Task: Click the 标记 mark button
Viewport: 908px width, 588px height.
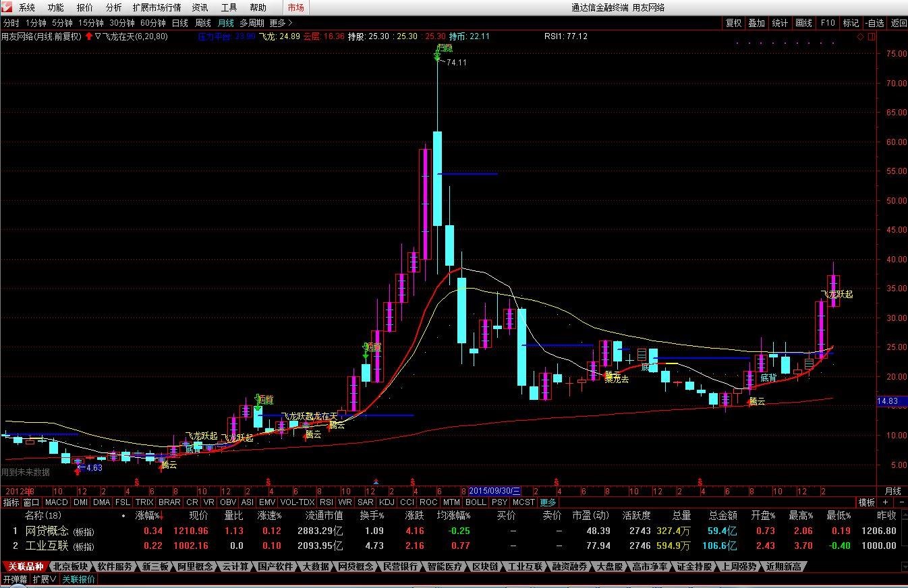Action: [851, 23]
